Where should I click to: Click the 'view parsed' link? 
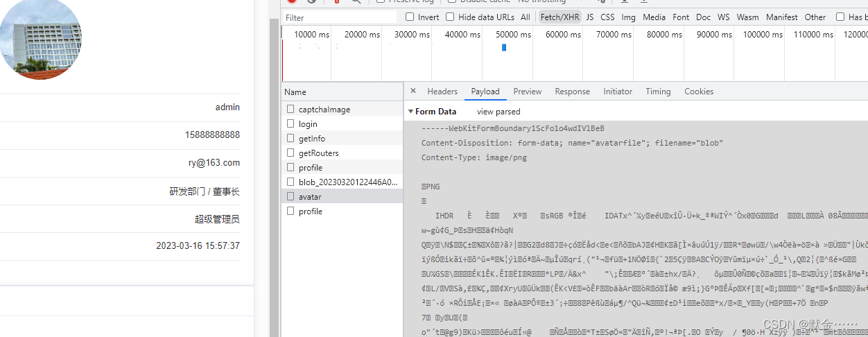(498, 112)
